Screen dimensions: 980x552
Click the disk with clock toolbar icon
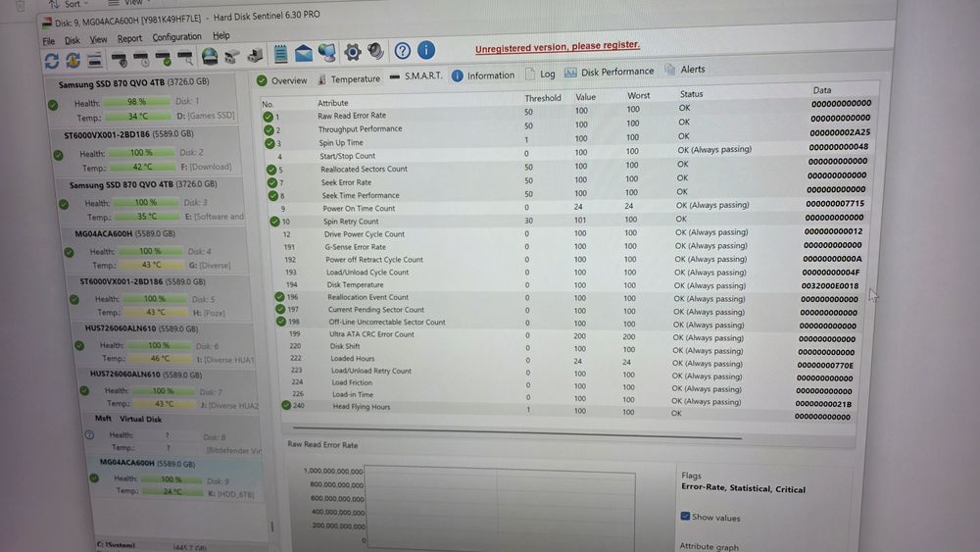click(x=141, y=60)
